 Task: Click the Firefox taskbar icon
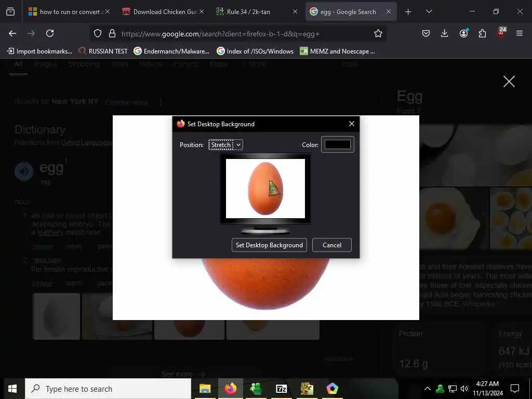pyautogui.click(x=230, y=389)
